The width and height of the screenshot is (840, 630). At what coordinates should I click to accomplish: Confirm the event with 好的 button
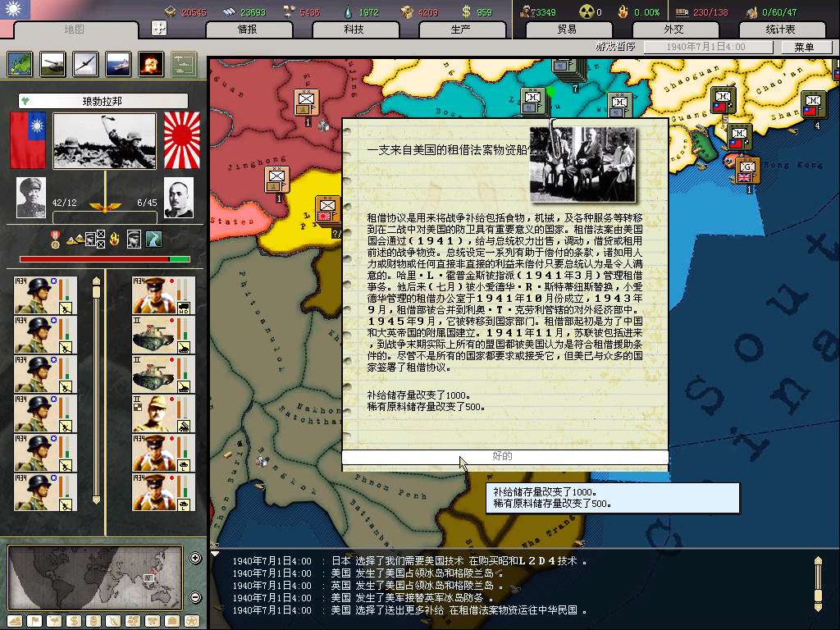[x=504, y=456]
